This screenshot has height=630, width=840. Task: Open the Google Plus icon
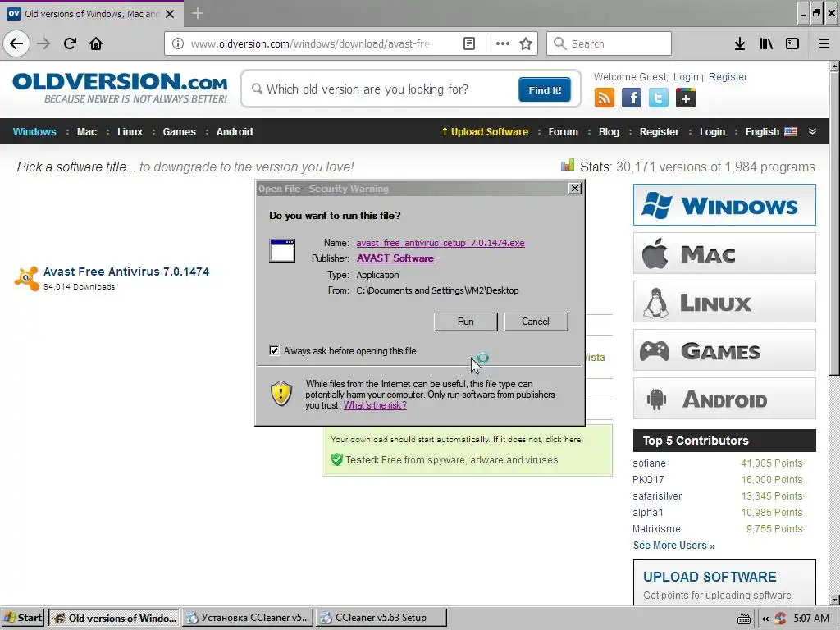pos(685,98)
